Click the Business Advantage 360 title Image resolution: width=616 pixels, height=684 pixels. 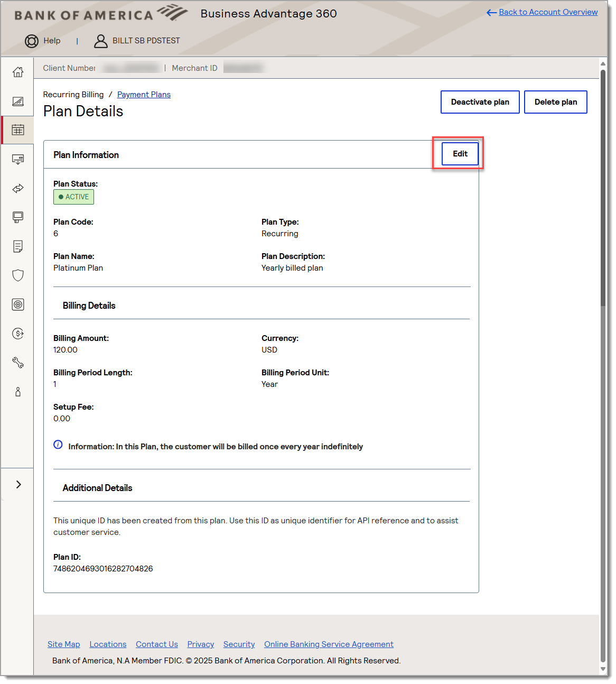269,14
